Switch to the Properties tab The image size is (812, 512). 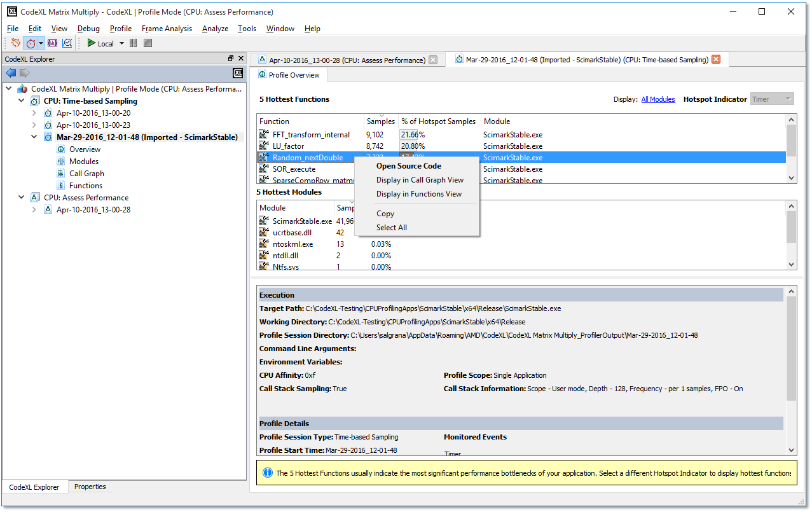(90, 487)
